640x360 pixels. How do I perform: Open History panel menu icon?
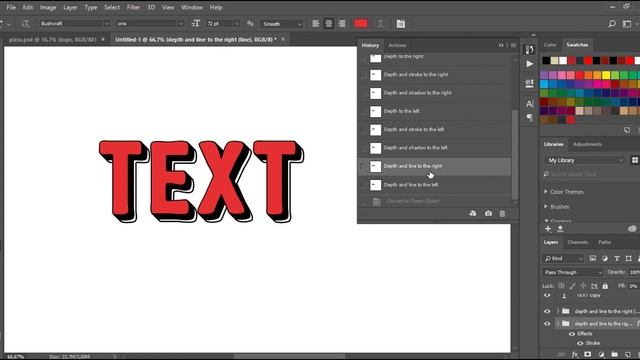(x=513, y=45)
